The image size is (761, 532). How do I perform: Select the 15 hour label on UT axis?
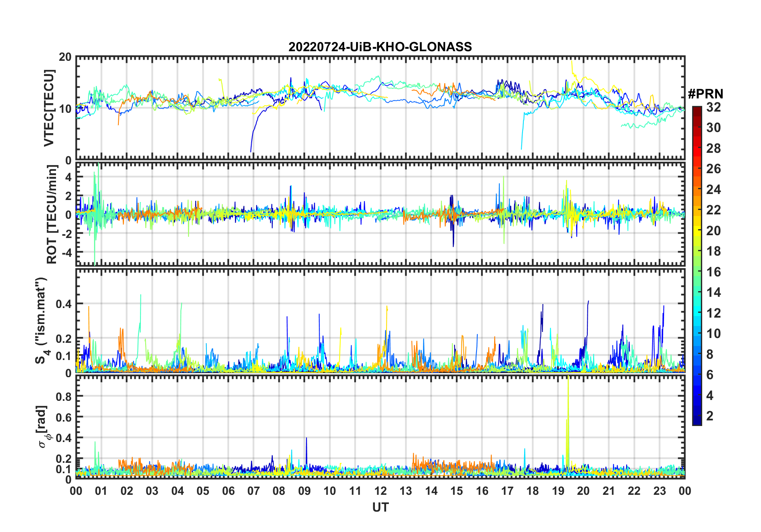tap(457, 491)
